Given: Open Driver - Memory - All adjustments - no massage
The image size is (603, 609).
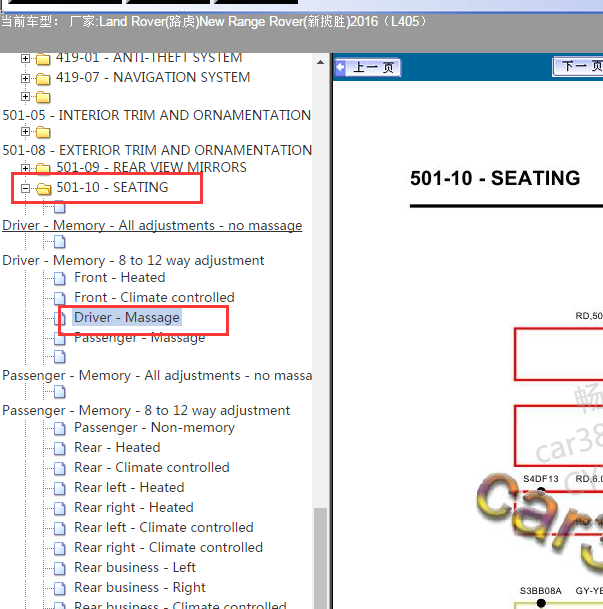Looking at the screenshot, I should point(152,225).
